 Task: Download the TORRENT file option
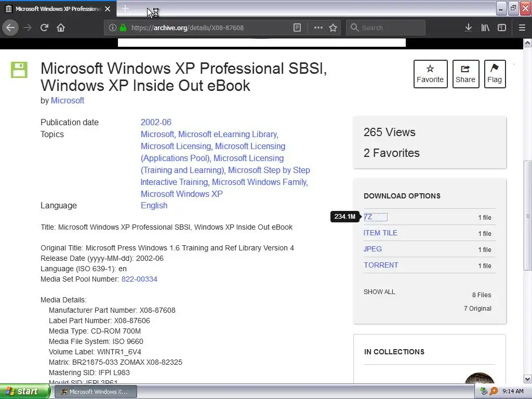[381, 265]
